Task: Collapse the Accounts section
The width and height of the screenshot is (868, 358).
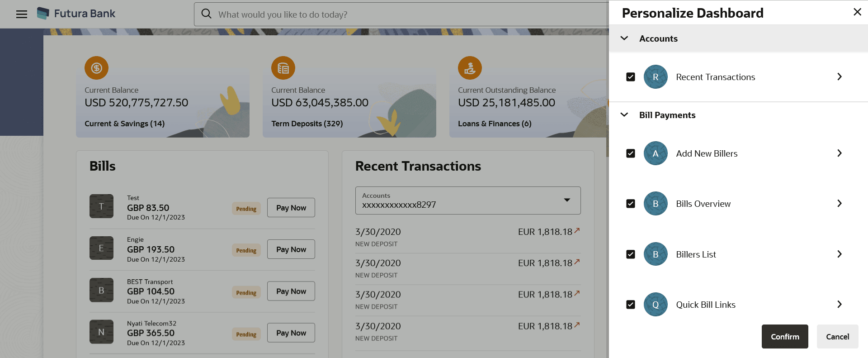Action: (624, 38)
